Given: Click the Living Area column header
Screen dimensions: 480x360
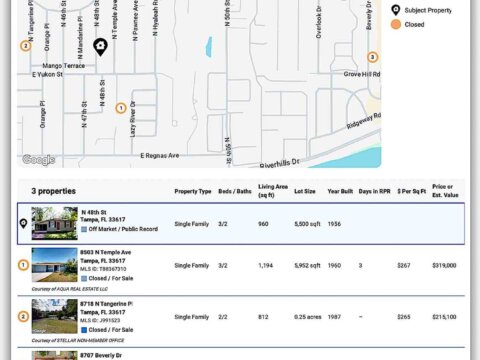Looking at the screenshot, I should (273, 191).
